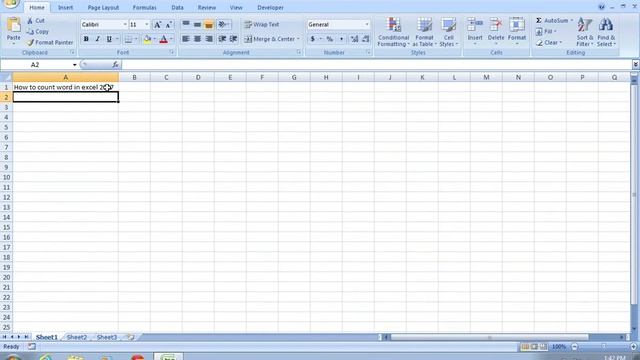Click zoom out minus on zoom slider

click(575, 347)
